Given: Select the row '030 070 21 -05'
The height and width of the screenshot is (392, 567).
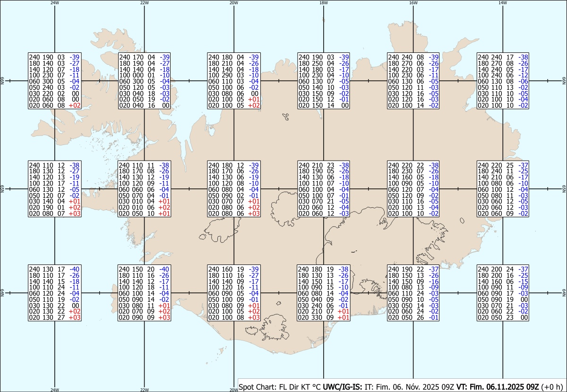Looking at the screenshot, I should [324, 201].
